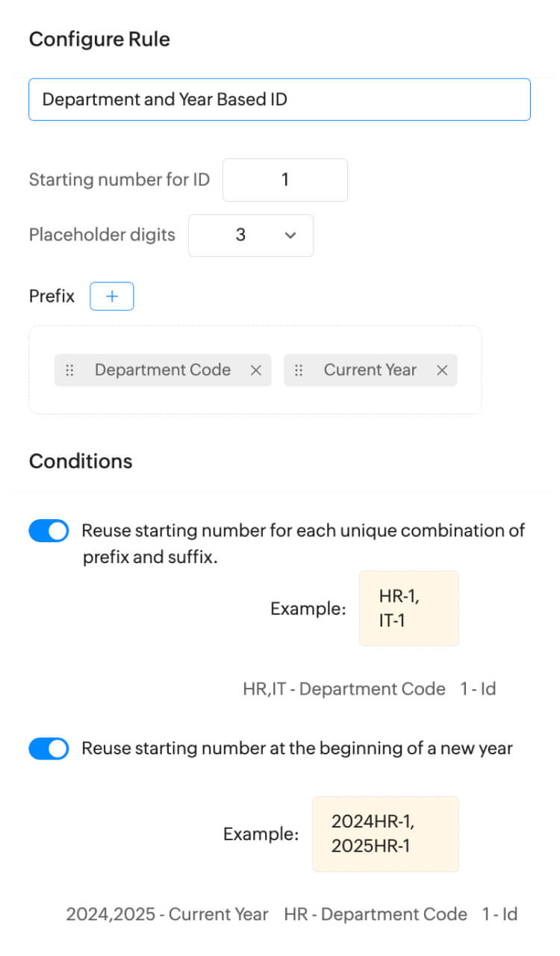The width and height of the screenshot is (560, 956).
Task: Click the Current Year drag handle icon
Action: (299, 370)
